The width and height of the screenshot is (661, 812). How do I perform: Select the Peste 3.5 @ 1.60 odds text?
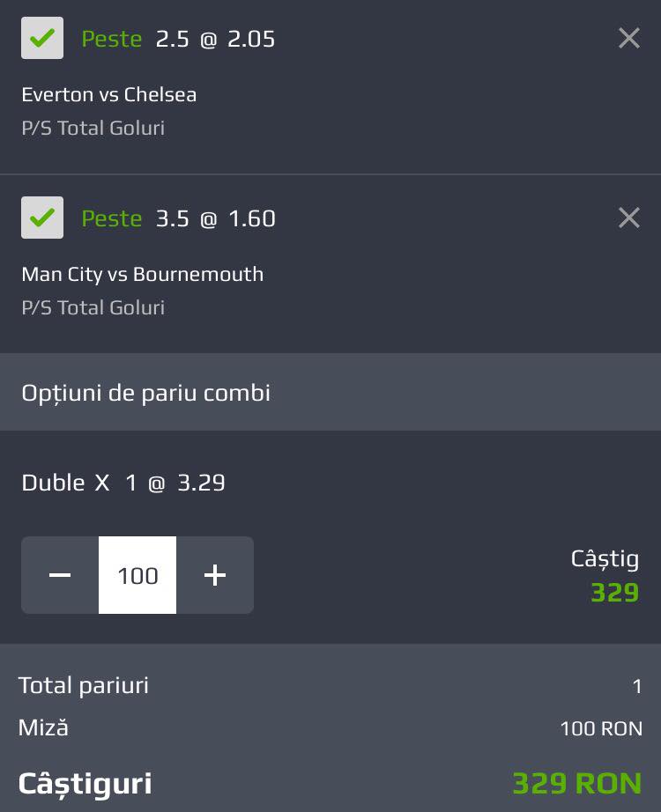[x=178, y=218]
